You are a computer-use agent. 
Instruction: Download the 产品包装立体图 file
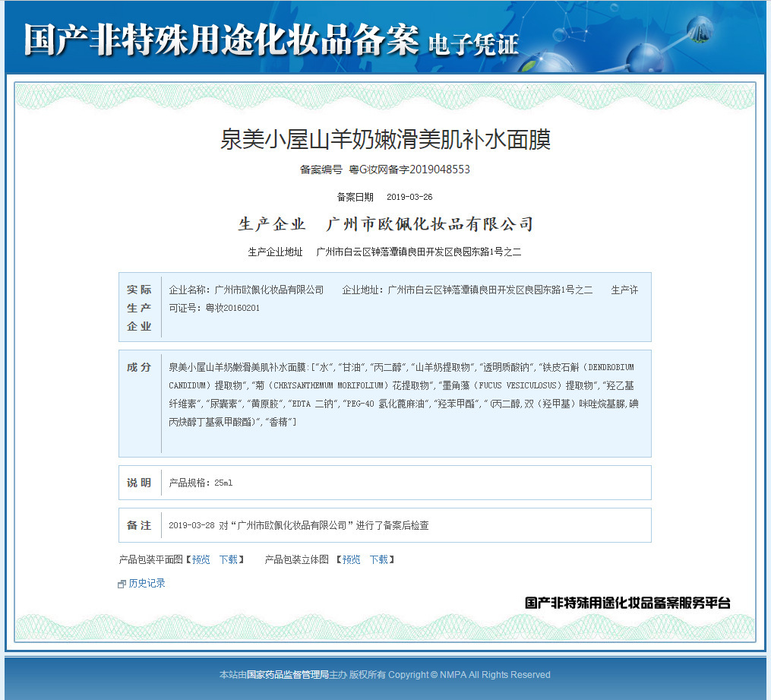pyautogui.click(x=379, y=559)
